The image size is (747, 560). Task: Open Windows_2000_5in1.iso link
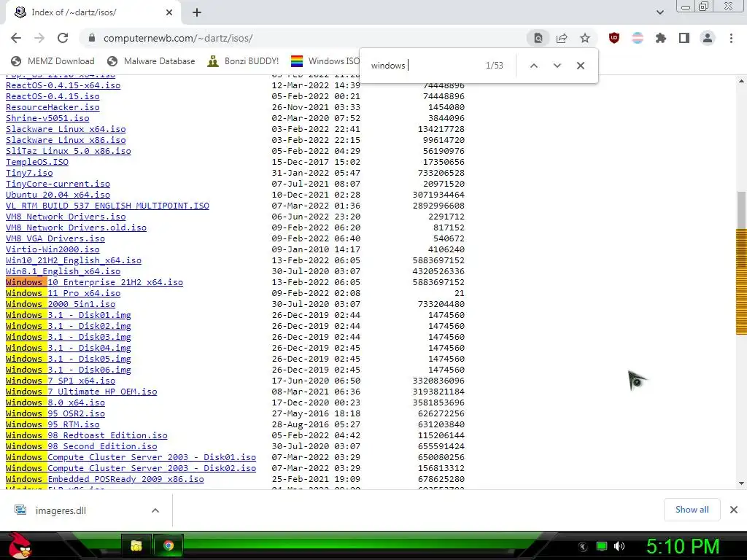click(x=61, y=304)
